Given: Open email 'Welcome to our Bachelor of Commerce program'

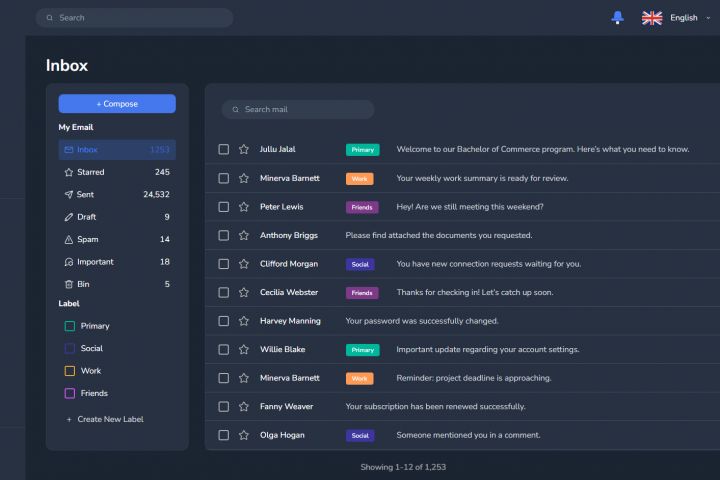Looking at the screenshot, I should click(543, 149).
